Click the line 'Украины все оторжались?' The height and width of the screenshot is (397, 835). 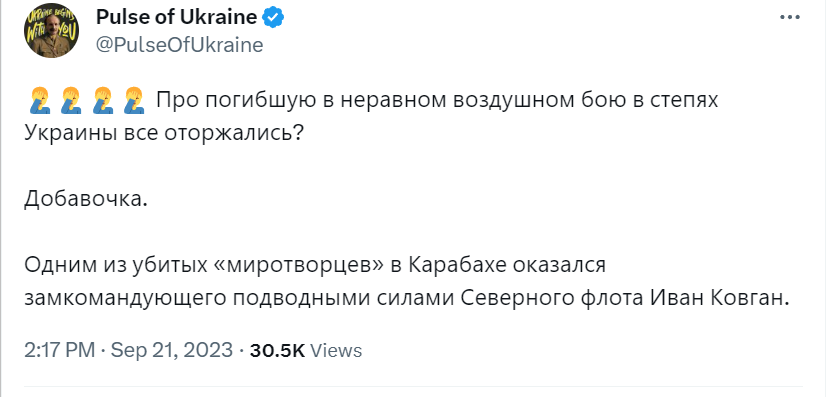pos(164,134)
